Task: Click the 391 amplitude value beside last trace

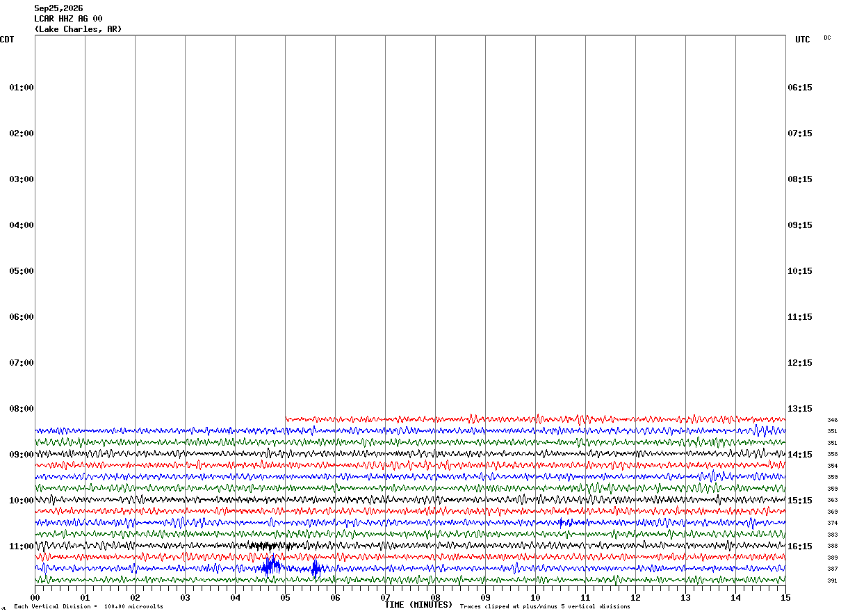Action: pos(832,581)
